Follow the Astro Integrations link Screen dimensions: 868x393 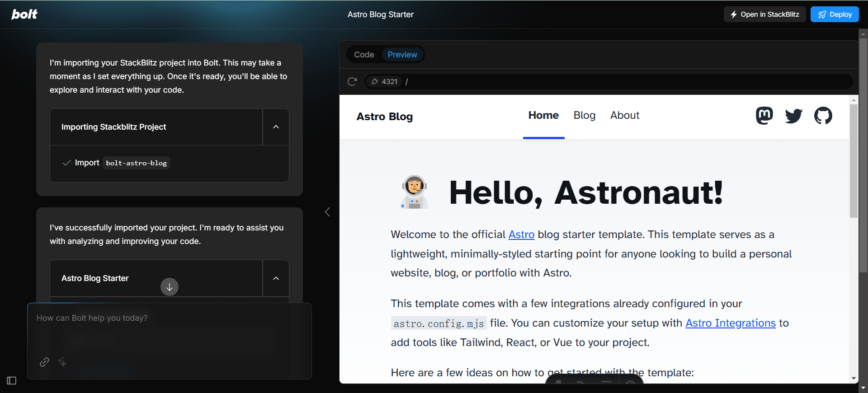[731, 323]
